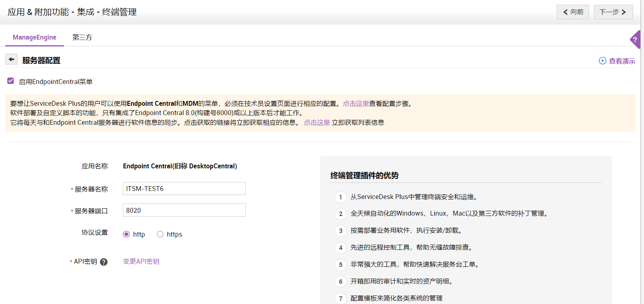Open the purple help question-mark tab

tap(636, 40)
